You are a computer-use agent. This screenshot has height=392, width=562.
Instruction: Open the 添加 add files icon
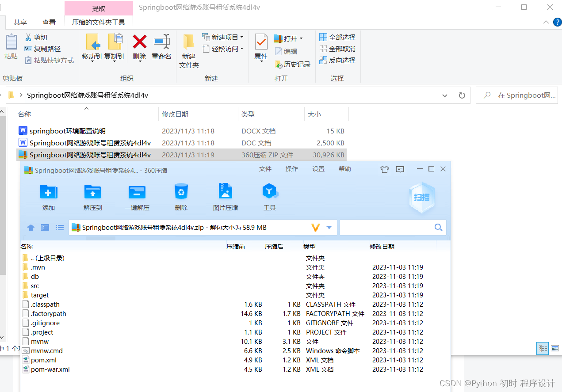48,197
